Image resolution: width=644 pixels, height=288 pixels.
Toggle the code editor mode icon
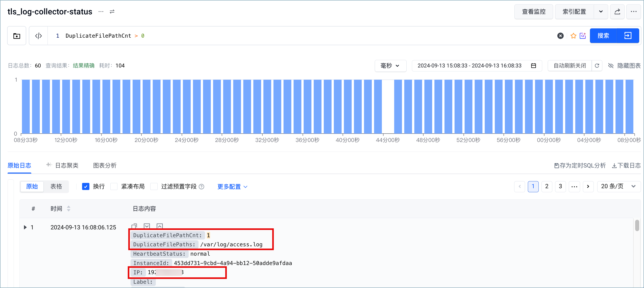pyautogui.click(x=38, y=36)
